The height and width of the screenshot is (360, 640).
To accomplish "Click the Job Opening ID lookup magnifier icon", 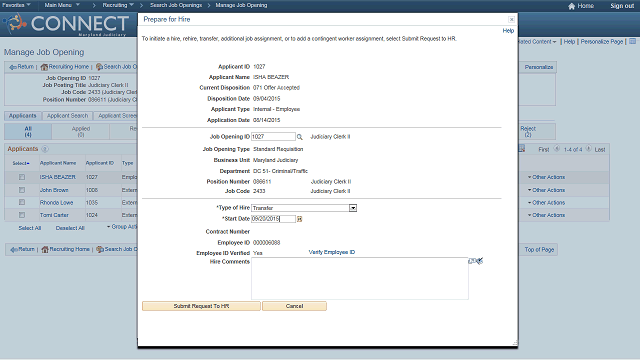I will pyautogui.click(x=300, y=137).
